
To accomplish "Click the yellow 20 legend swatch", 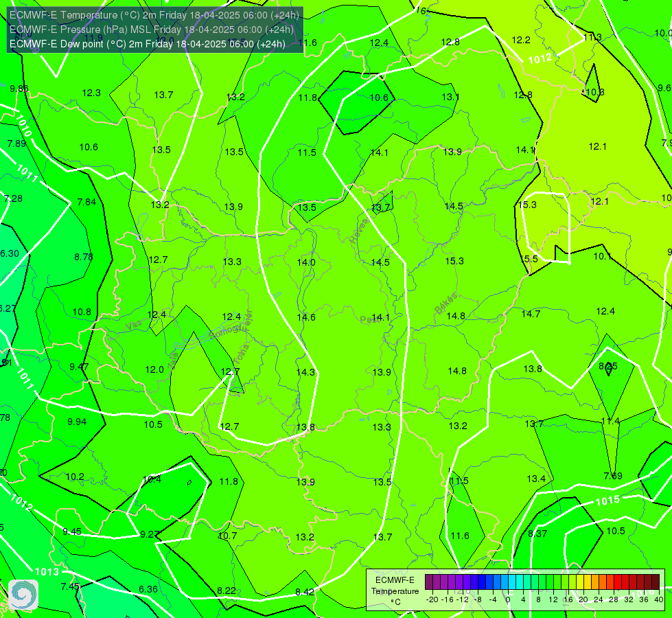I will coord(580,582).
